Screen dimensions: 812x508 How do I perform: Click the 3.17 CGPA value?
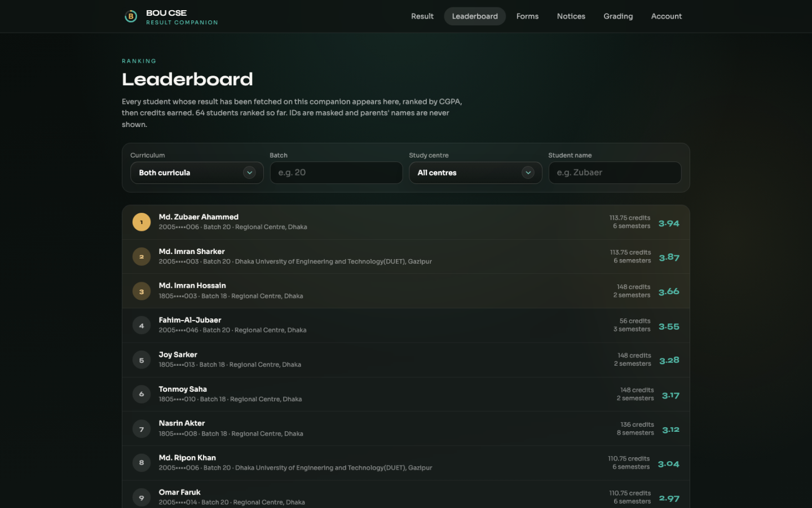point(670,396)
